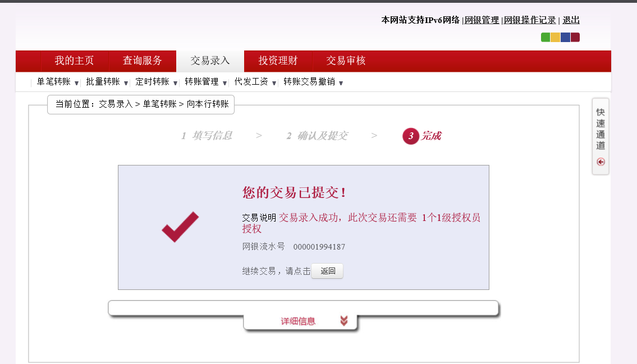637x364 pixels.
Task: Click the red arrow icon under 快速通道
Action: pos(601,162)
